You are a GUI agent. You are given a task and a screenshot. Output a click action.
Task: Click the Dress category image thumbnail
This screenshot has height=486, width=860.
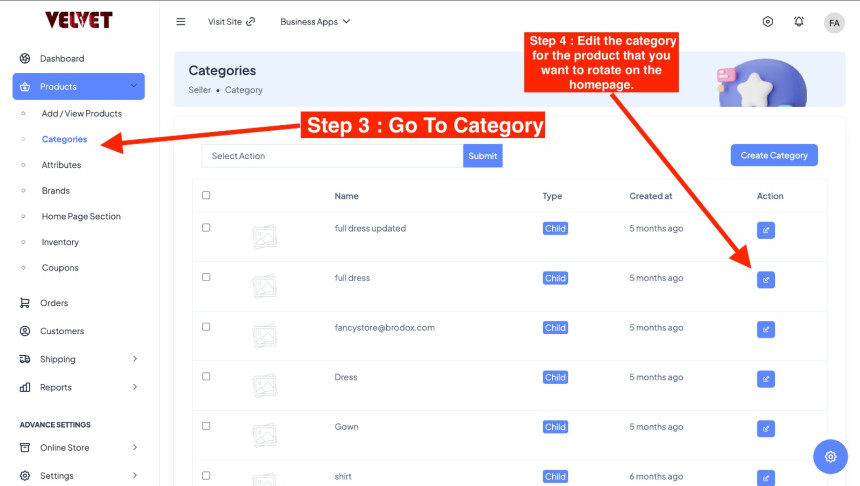[264, 385]
